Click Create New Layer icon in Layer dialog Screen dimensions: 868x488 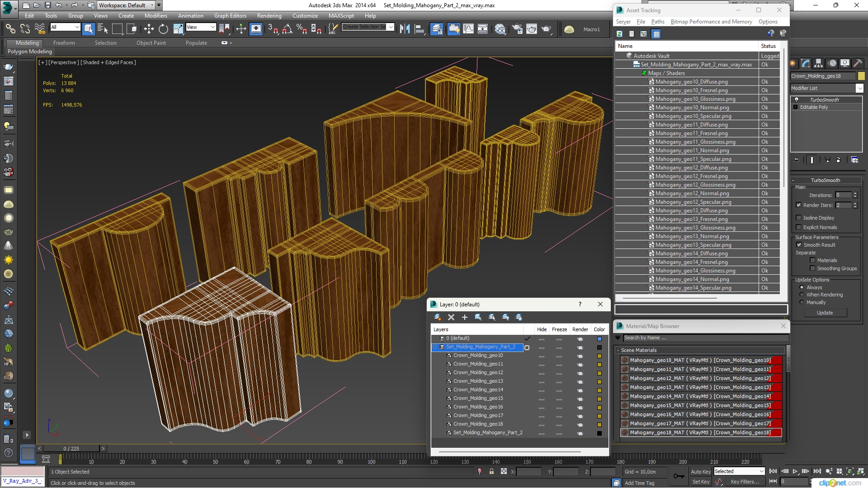click(x=438, y=317)
